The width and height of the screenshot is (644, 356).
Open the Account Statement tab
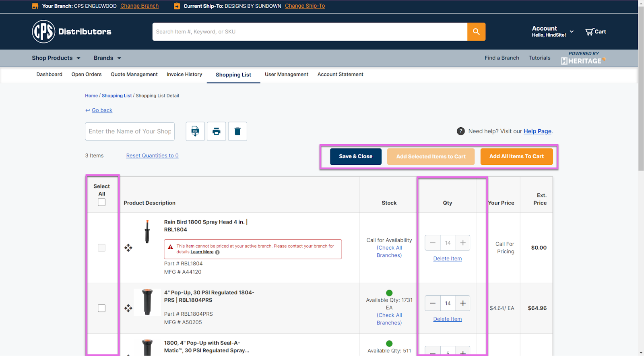[340, 75]
